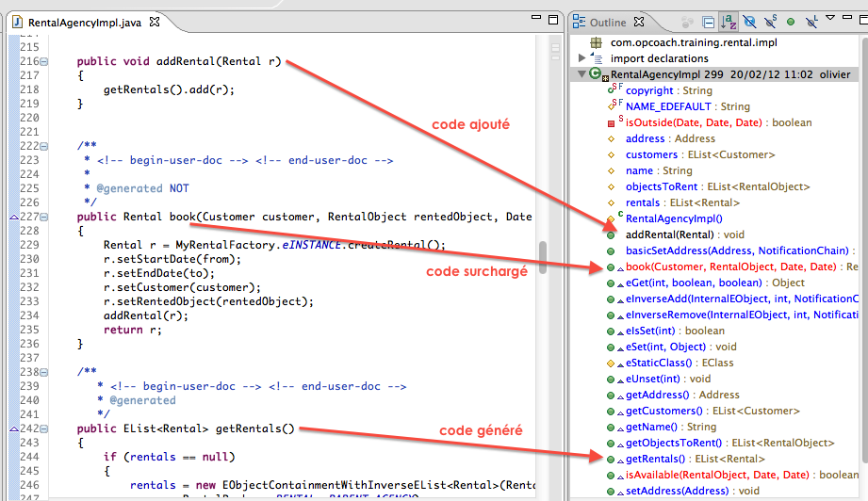Select isOutside(Date, Date, Date) in Outline

[x=718, y=122]
